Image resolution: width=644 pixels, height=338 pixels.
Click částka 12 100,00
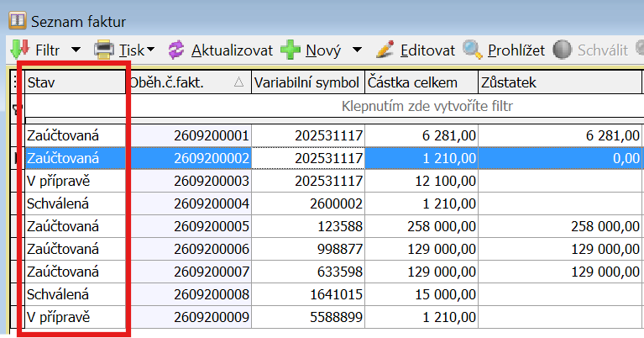click(x=446, y=181)
